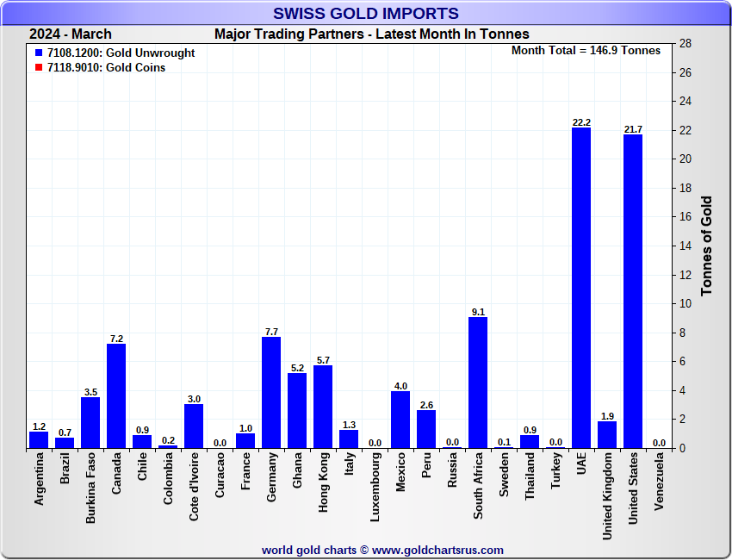Screen dimensions: 732x560
Task: Click the Mexico bar at 4.0
Action: [x=400, y=420]
